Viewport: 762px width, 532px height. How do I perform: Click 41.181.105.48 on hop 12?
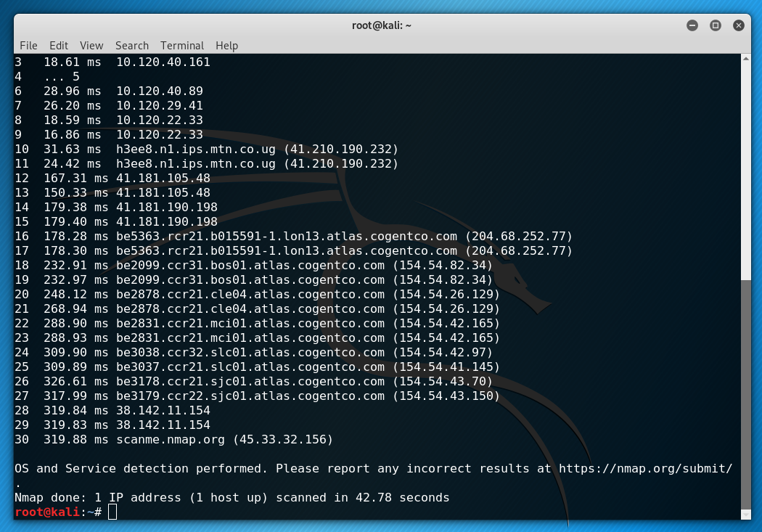coord(163,179)
